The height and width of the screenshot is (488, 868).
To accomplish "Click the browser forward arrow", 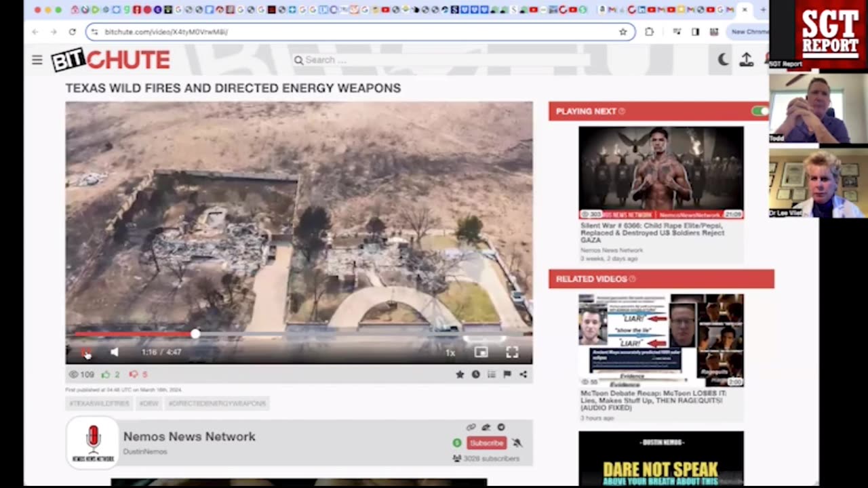I will pyautogui.click(x=54, y=32).
